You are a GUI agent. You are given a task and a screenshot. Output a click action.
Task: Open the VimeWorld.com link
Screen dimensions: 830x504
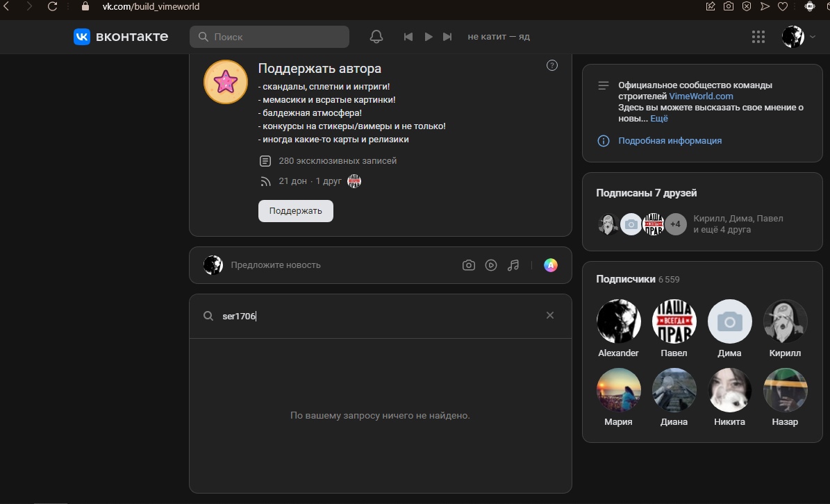pyautogui.click(x=701, y=96)
